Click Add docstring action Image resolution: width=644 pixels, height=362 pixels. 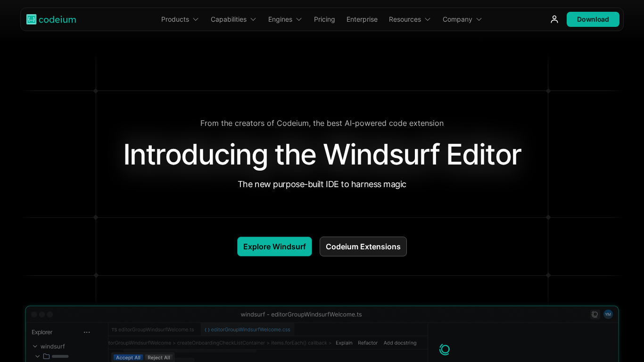[400, 343]
